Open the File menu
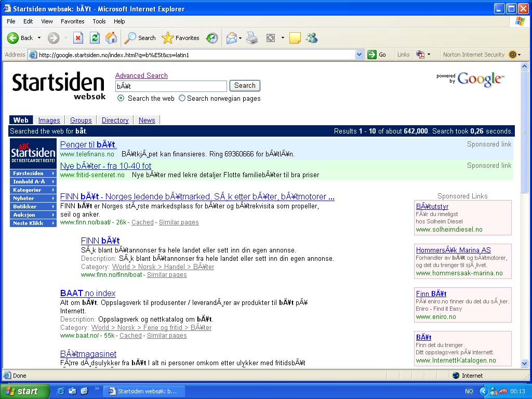This screenshot has width=532, height=399. click(x=11, y=21)
